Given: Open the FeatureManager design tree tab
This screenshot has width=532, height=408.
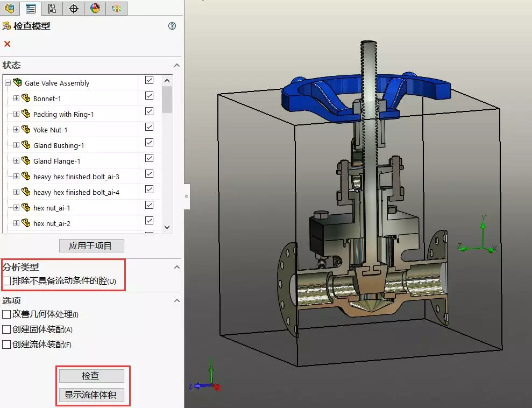Looking at the screenshot, I should (10, 8).
